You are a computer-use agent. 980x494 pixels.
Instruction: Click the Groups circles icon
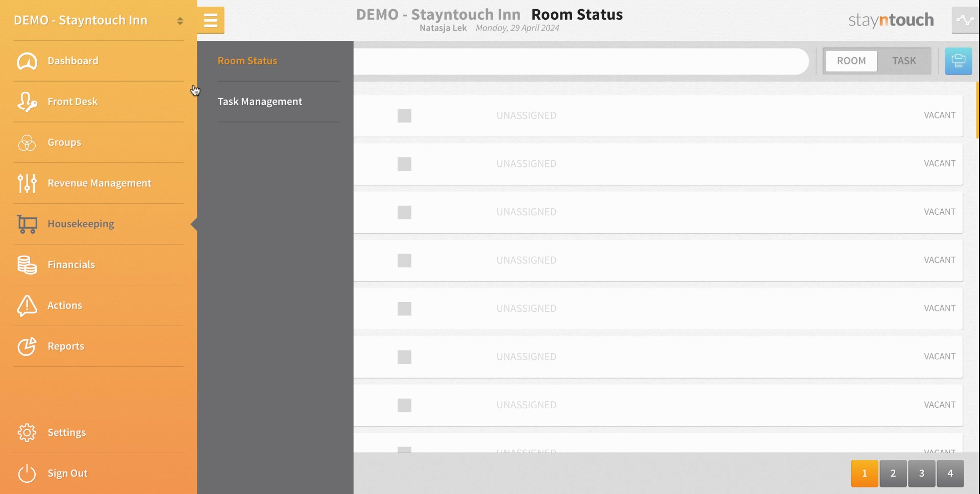coord(27,143)
